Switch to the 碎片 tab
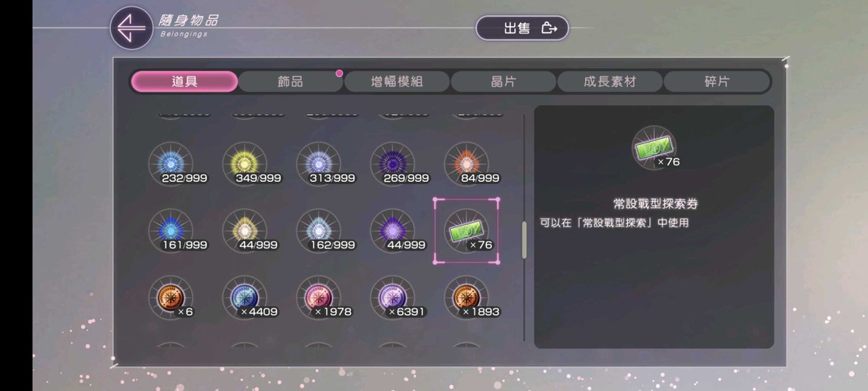The height and width of the screenshot is (391, 868). [x=716, y=82]
